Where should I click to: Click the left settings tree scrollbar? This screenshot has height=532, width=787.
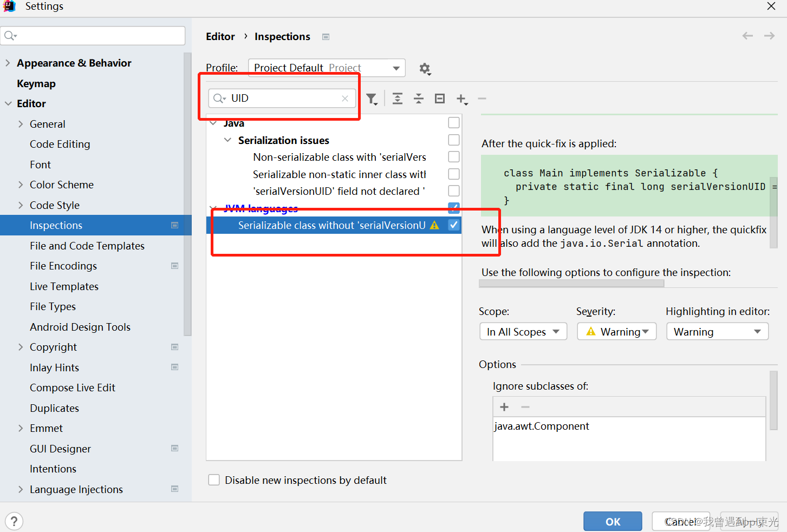[187, 194]
